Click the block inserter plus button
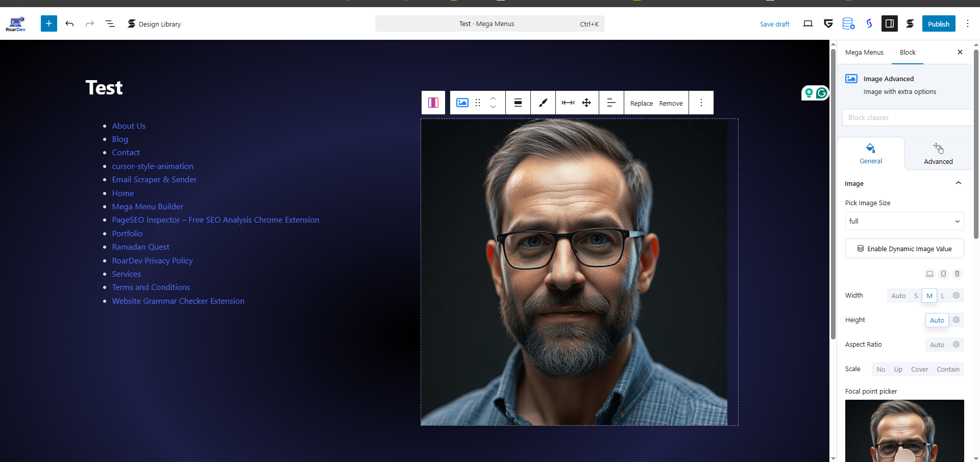This screenshot has width=980, height=462. [49, 23]
